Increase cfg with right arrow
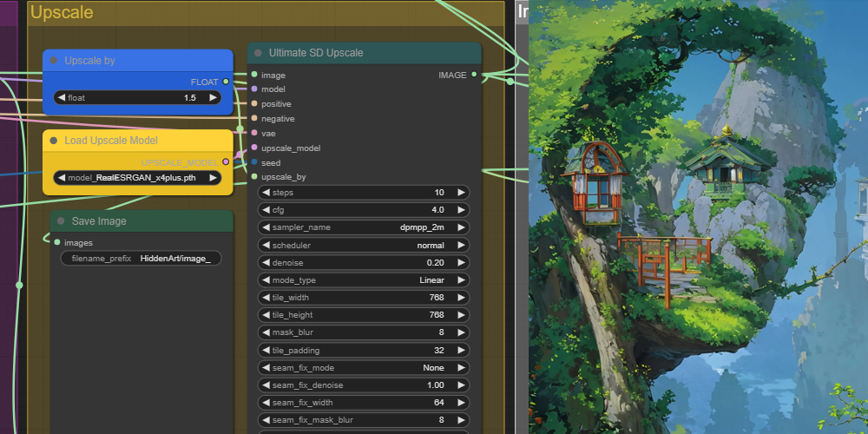This screenshot has width=868, height=434. point(461,210)
